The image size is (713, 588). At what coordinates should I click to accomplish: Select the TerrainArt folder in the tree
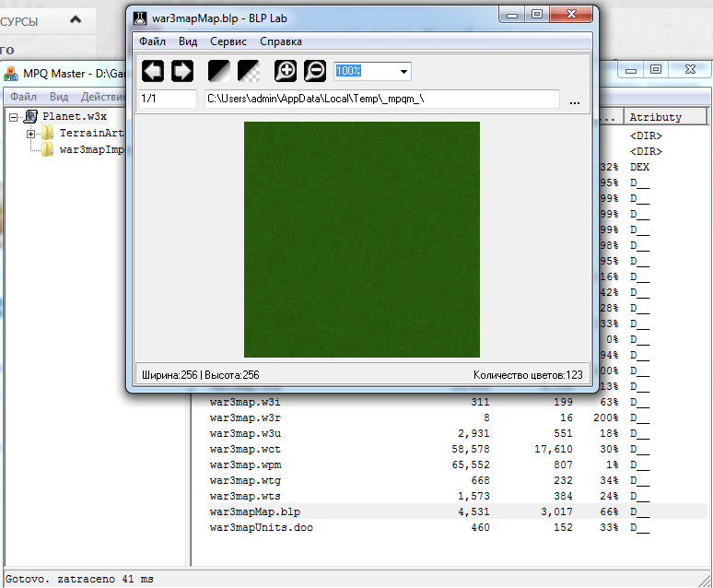(x=91, y=133)
